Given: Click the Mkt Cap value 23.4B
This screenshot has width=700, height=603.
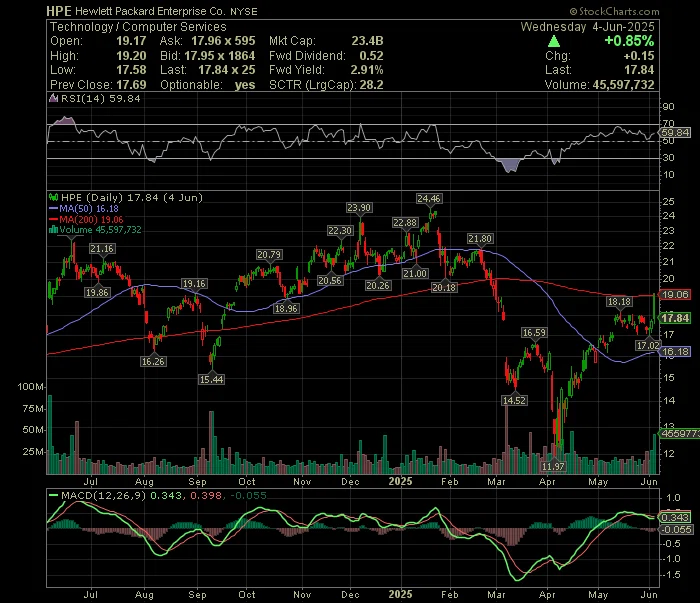Looking at the screenshot, I should [x=367, y=41].
